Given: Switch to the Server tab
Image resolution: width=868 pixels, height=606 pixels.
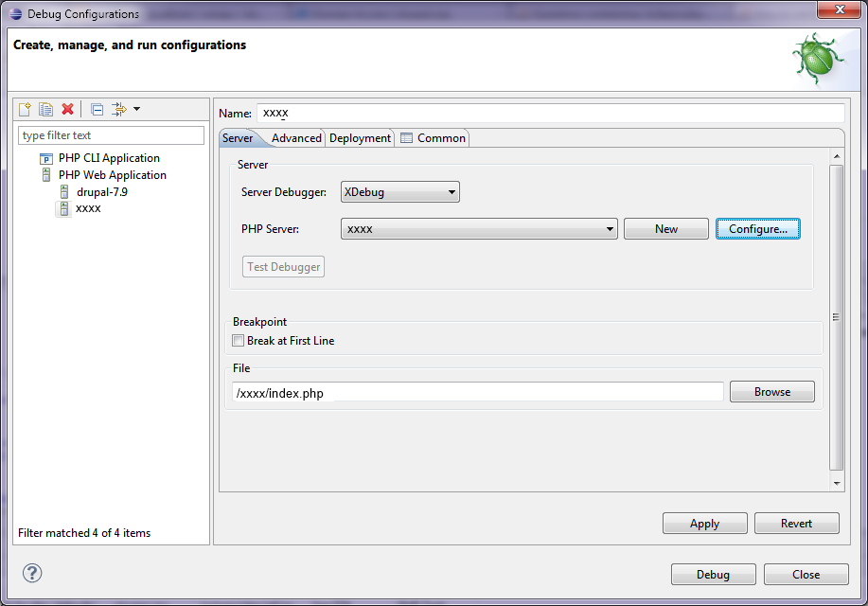Looking at the screenshot, I should (x=238, y=138).
